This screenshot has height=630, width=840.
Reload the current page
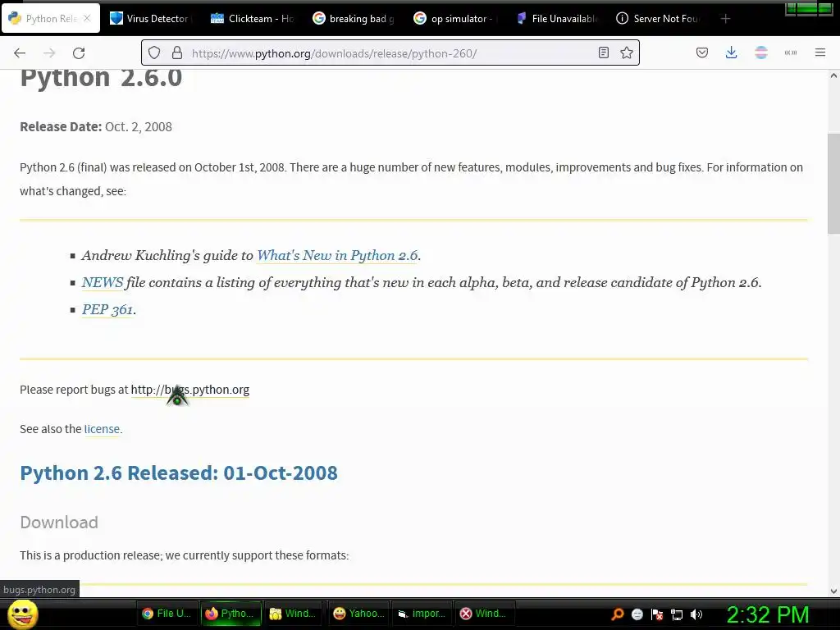click(79, 53)
